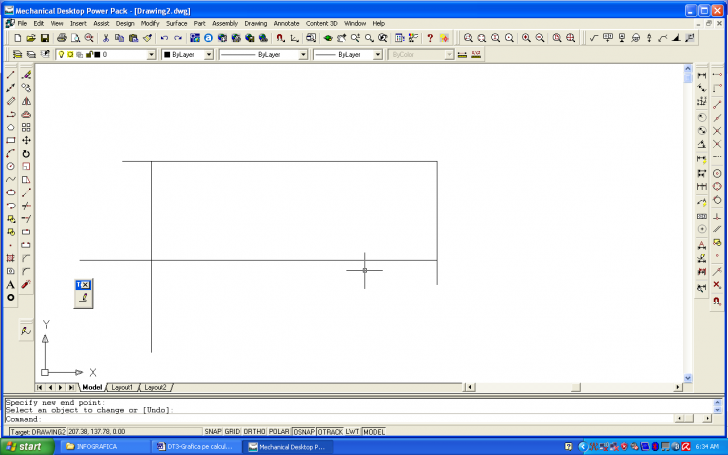Viewport: 728px width, 455px height.
Task: Toggle GRID display in status bar
Action: click(x=232, y=432)
